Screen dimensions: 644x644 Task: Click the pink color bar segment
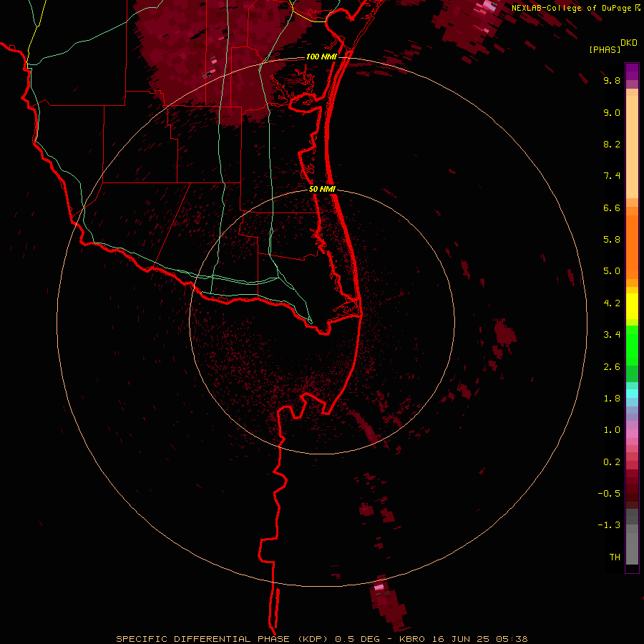632,434
